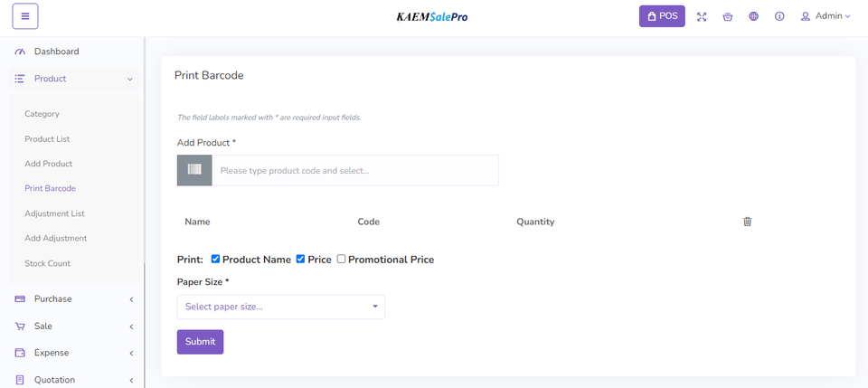Toggle fullscreen mode icon in header
868x388 pixels.
click(702, 16)
